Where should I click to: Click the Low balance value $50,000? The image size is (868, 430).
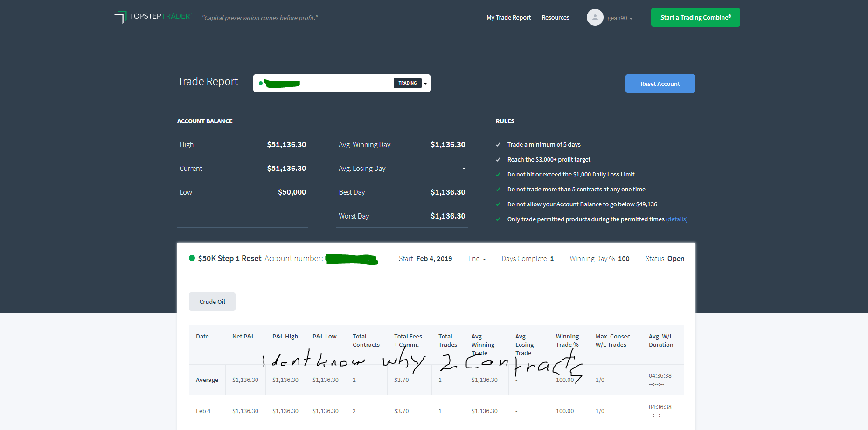tap(292, 192)
